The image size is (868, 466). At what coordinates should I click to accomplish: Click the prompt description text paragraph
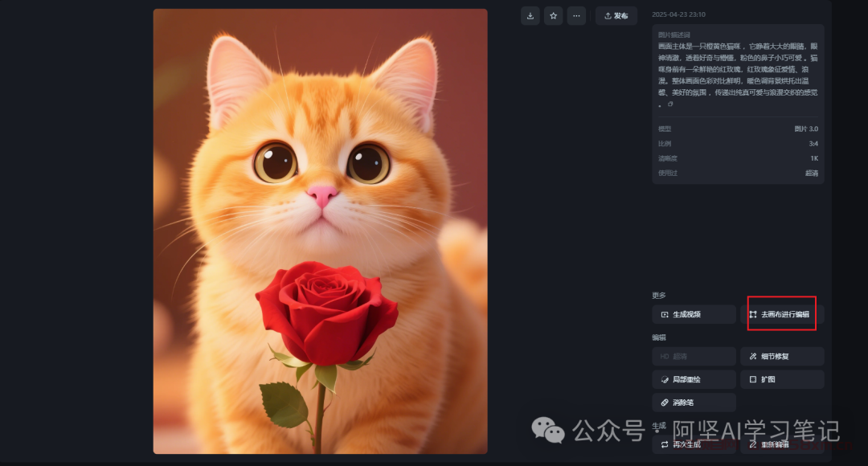coord(738,75)
